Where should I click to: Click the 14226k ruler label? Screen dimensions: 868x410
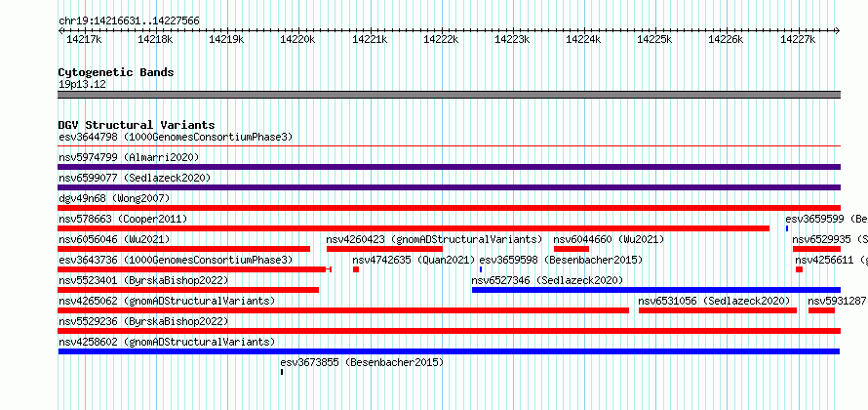point(727,39)
